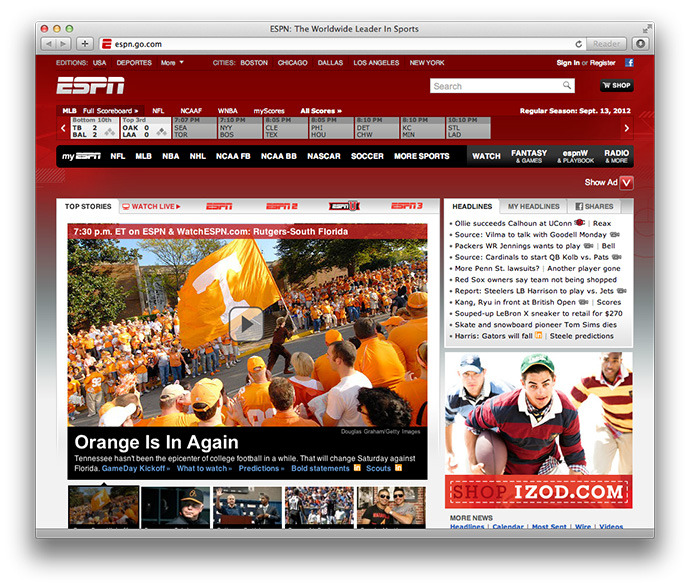690x588 pixels.
Task: Open the SHOP cart button
Action: pyautogui.click(x=617, y=85)
